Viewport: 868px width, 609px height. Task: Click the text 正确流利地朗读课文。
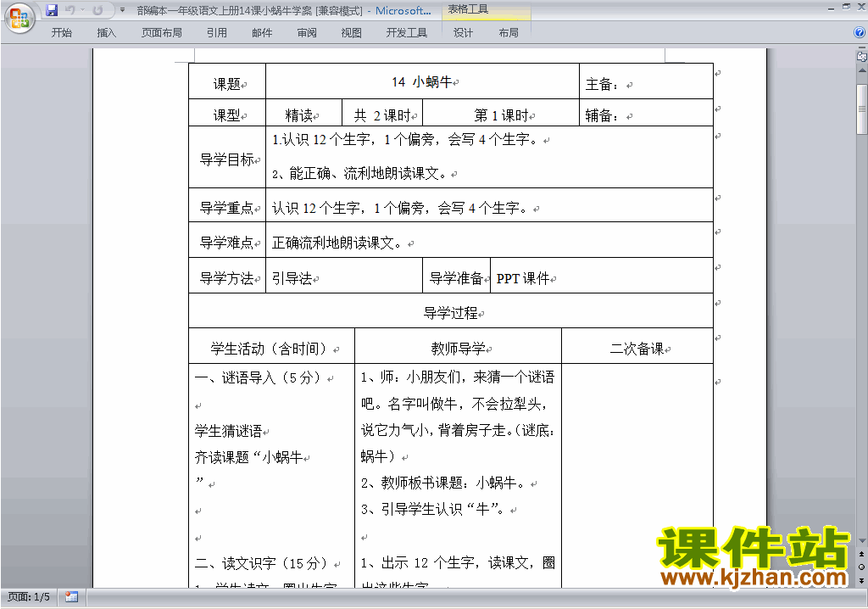click(337, 243)
